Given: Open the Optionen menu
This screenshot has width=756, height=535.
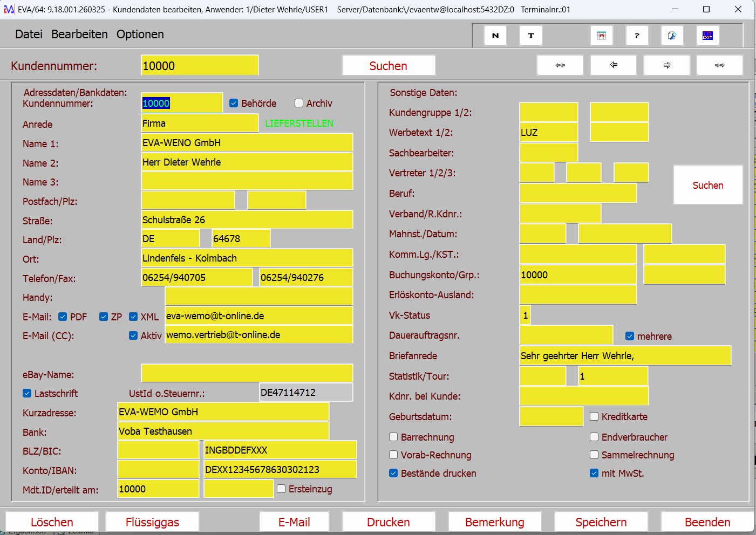Looking at the screenshot, I should tap(140, 34).
